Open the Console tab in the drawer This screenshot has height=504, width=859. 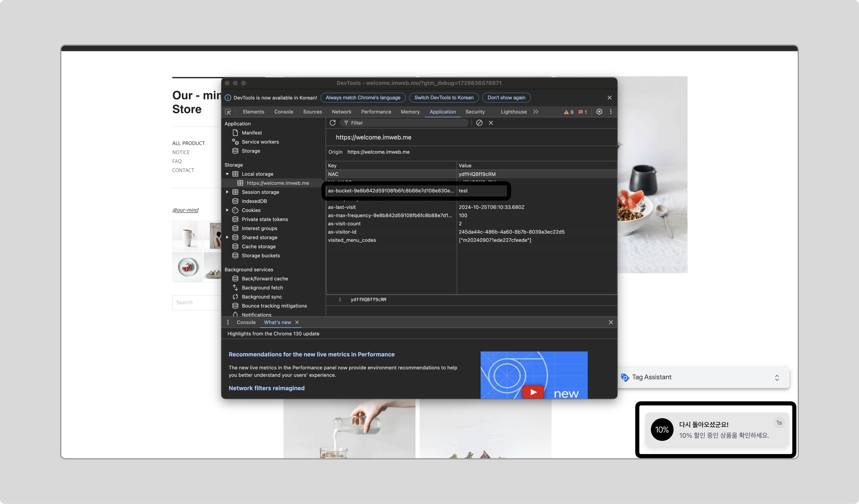pos(246,322)
